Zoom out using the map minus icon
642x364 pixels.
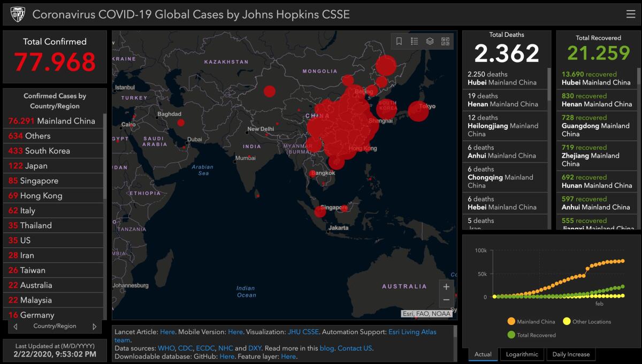coord(446,300)
